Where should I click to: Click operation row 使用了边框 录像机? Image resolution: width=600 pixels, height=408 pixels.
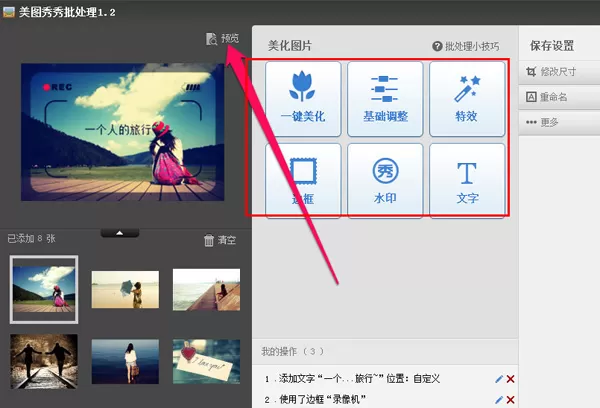pyautogui.click(x=385, y=400)
